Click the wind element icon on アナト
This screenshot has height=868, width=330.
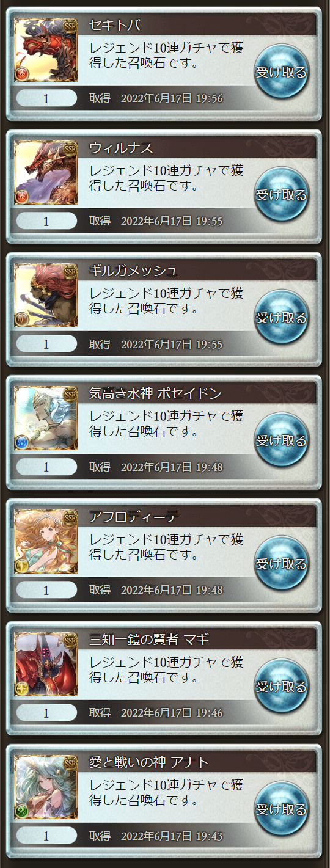pos(22,812)
